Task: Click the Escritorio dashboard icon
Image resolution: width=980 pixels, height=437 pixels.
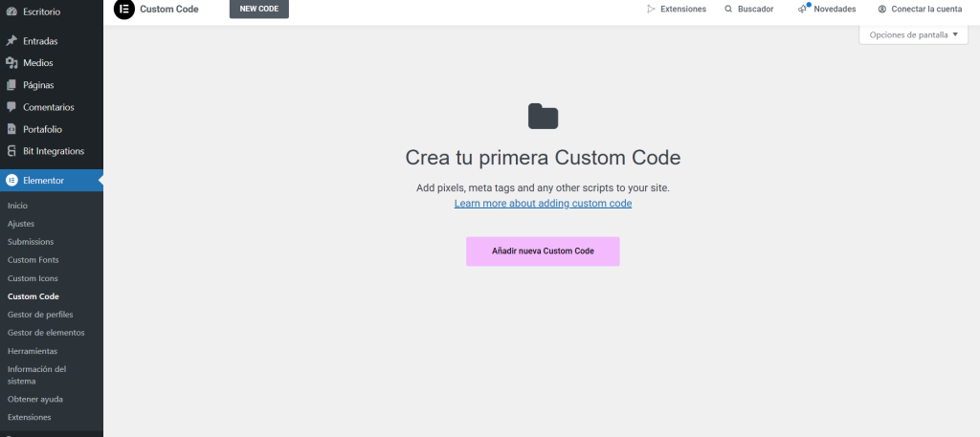Action: tap(11, 11)
